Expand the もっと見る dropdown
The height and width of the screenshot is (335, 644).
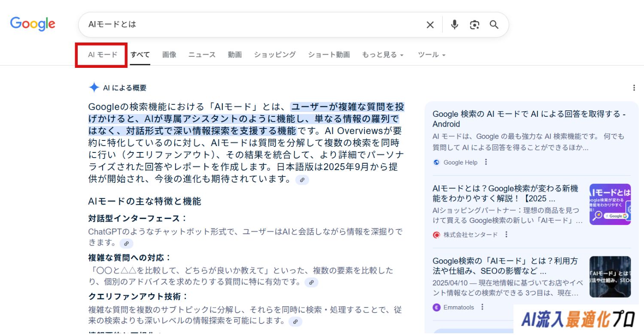coord(383,55)
